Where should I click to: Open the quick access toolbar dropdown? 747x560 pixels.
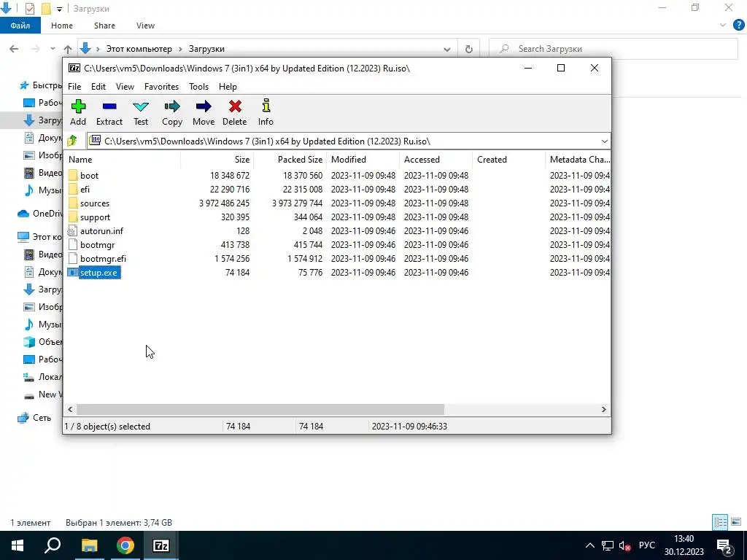click(60, 9)
